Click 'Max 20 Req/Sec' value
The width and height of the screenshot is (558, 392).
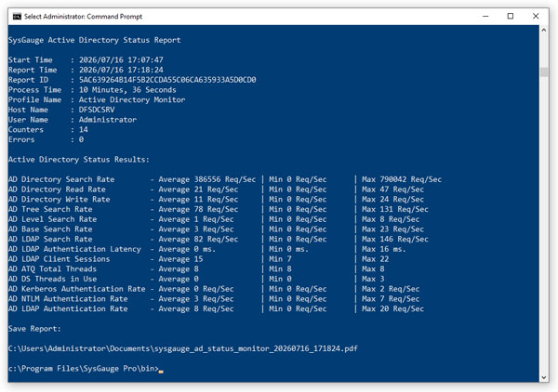click(392, 308)
